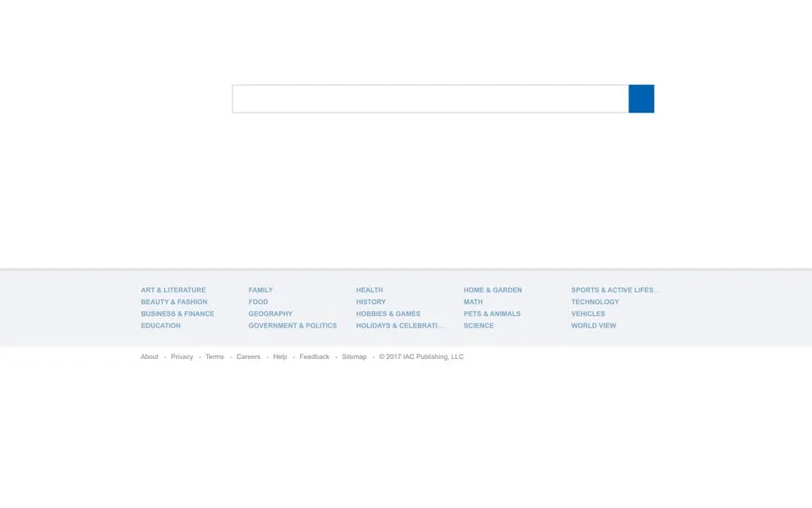
Task: Open the Science category link
Action: (x=479, y=326)
